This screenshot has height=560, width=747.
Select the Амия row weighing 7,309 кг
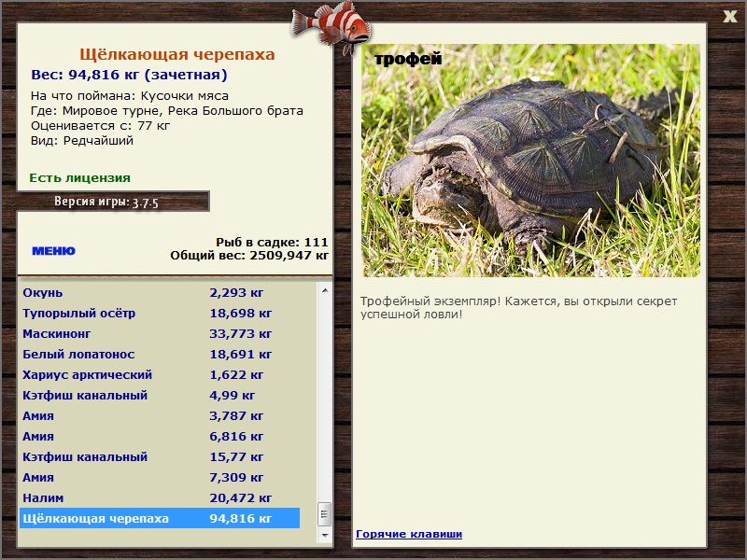[x=160, y=477]
